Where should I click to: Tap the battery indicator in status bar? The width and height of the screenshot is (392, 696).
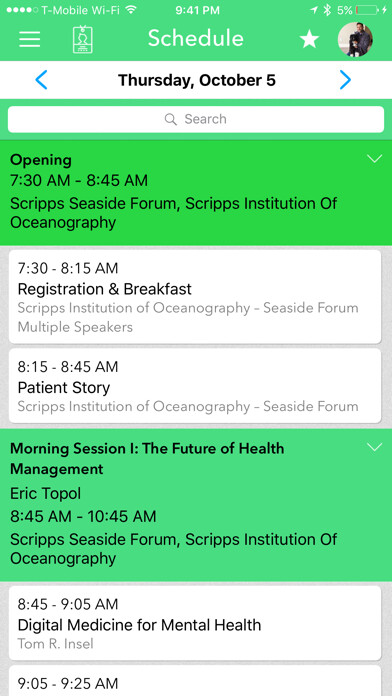point(367,10)
